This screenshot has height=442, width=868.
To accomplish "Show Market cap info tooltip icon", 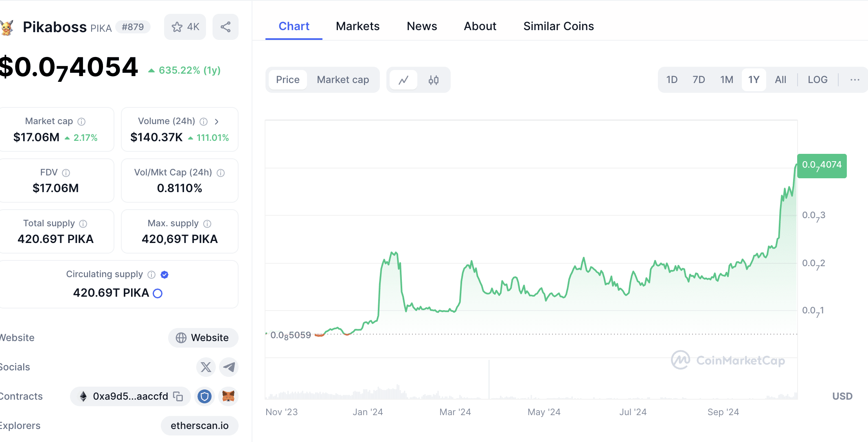I will [81, 121].
